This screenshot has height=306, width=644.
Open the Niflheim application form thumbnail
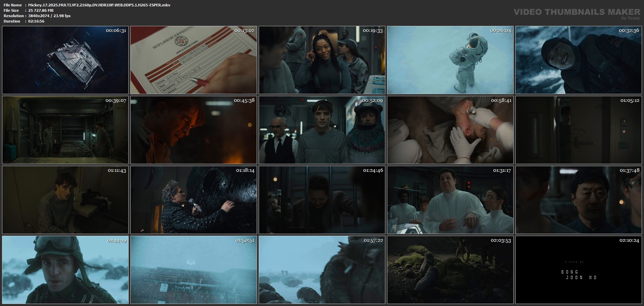[x=194, y=60]
